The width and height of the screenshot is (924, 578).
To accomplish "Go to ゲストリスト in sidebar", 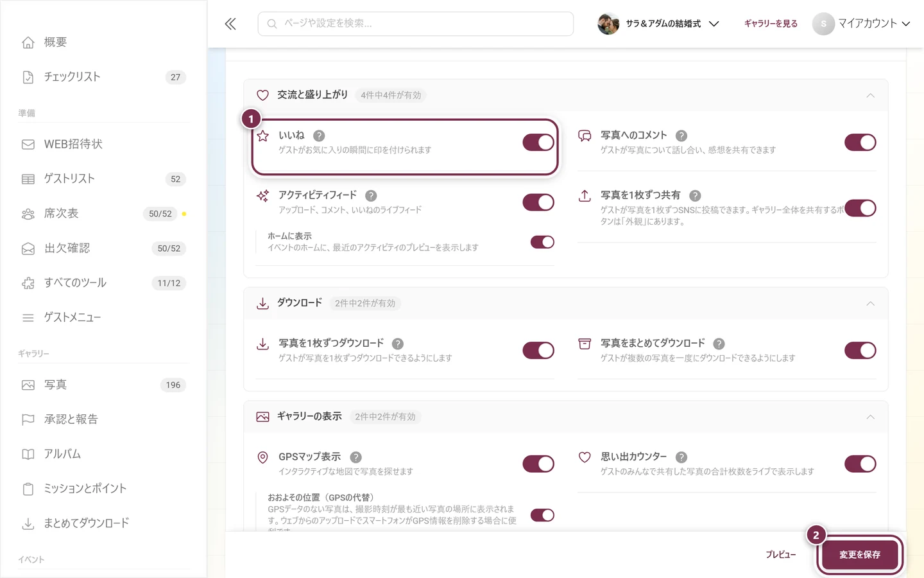I will click(x=103, y=179).
